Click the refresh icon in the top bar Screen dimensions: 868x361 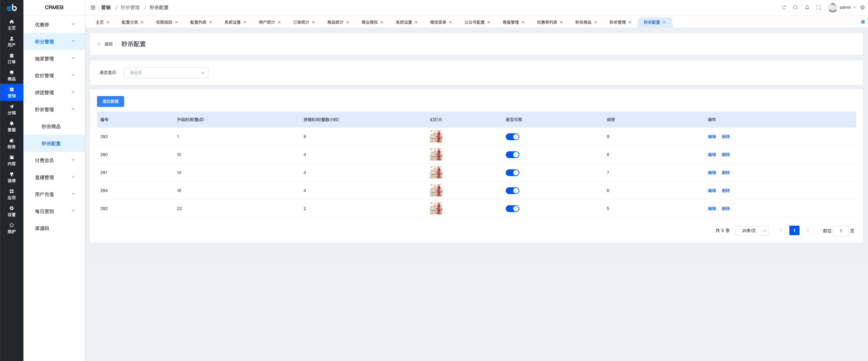coord(784,7)
